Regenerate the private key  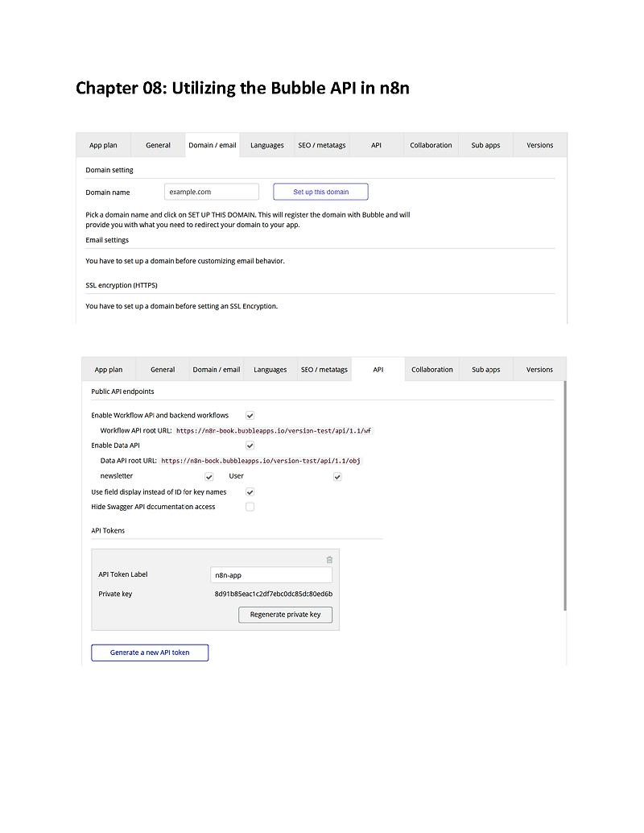285,614
